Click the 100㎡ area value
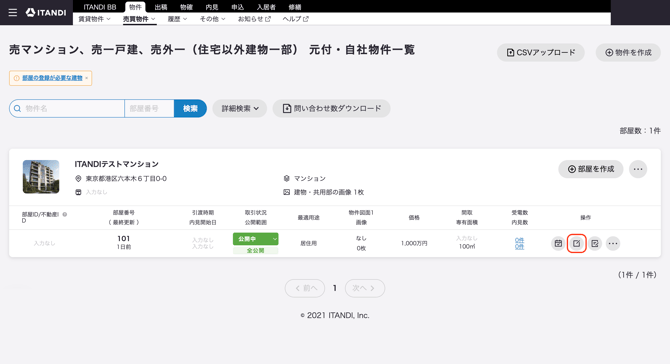This screenshot has height=364, width=670. [x=467, y=247]
